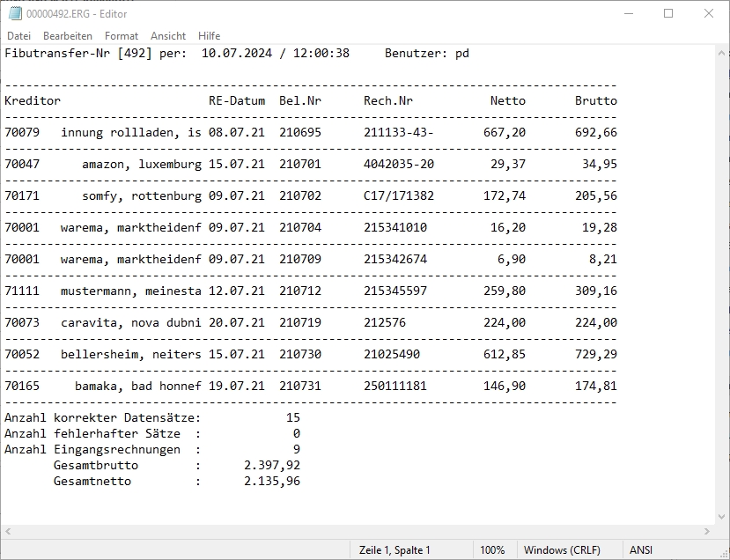Click the ANSI encoding status field

[641, 550]
